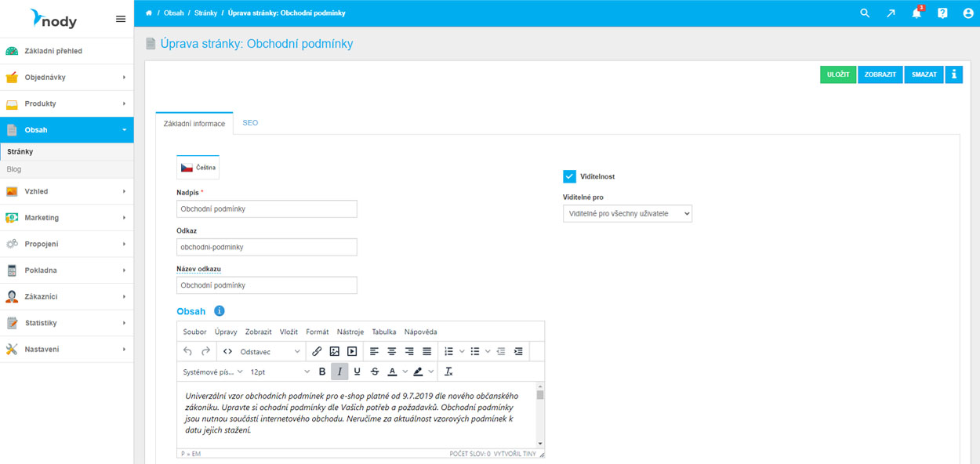Screen dimensions: 980x464
Task: Click into the Nadpis input field
Action: pyautogui.click(x=267, y=209)
